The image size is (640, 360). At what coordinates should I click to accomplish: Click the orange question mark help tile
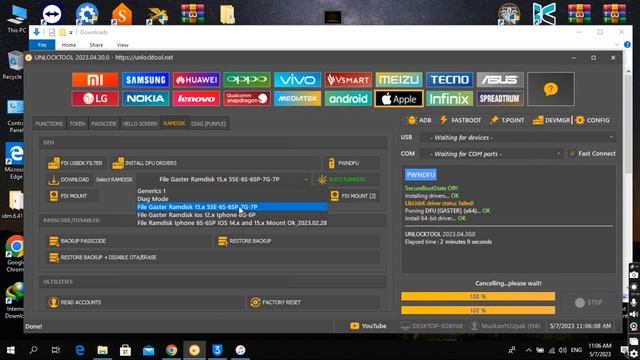pos(551,89)
